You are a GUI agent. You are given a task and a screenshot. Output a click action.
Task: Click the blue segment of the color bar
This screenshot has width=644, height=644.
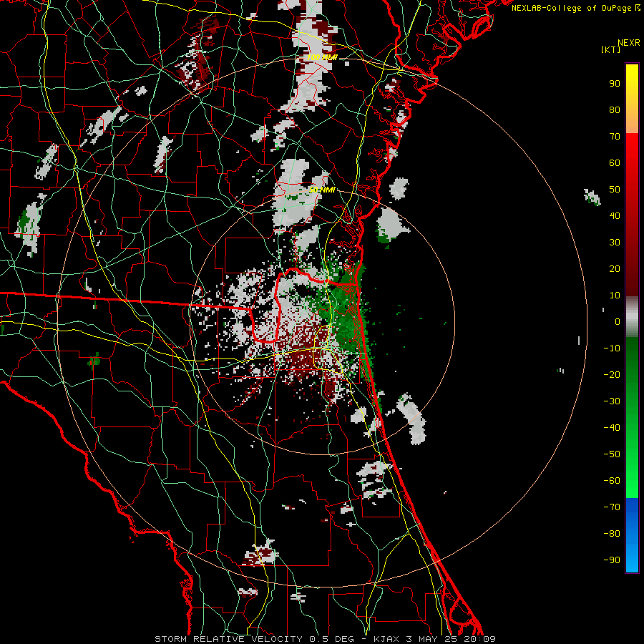[x=632, y=535]
